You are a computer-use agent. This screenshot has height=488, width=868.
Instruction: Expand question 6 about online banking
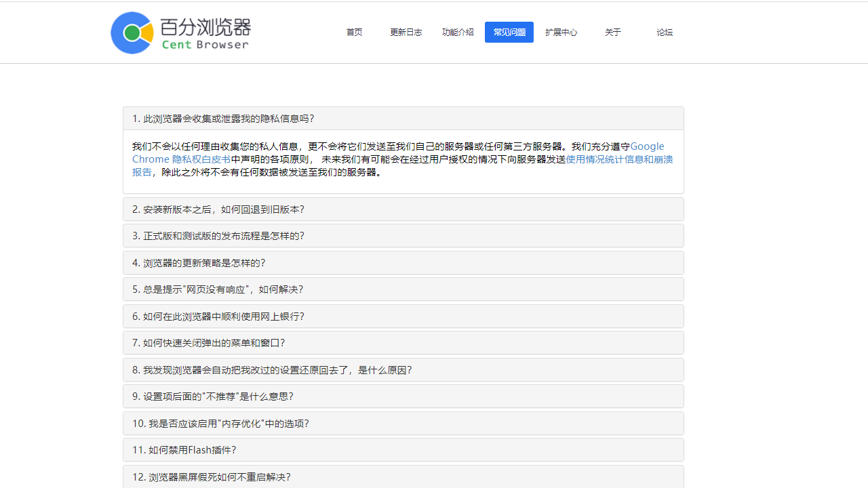point(218,317)
